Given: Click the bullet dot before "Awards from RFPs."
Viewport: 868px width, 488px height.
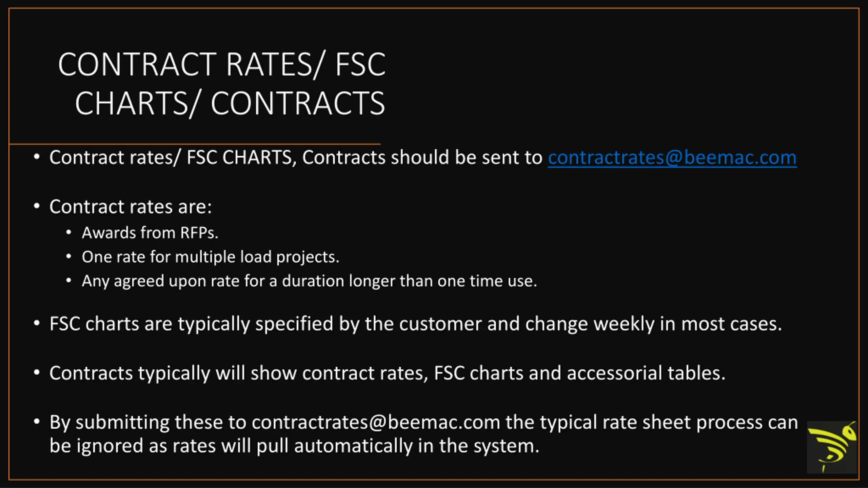Looking at the screenshot, I should click(69, 232).
